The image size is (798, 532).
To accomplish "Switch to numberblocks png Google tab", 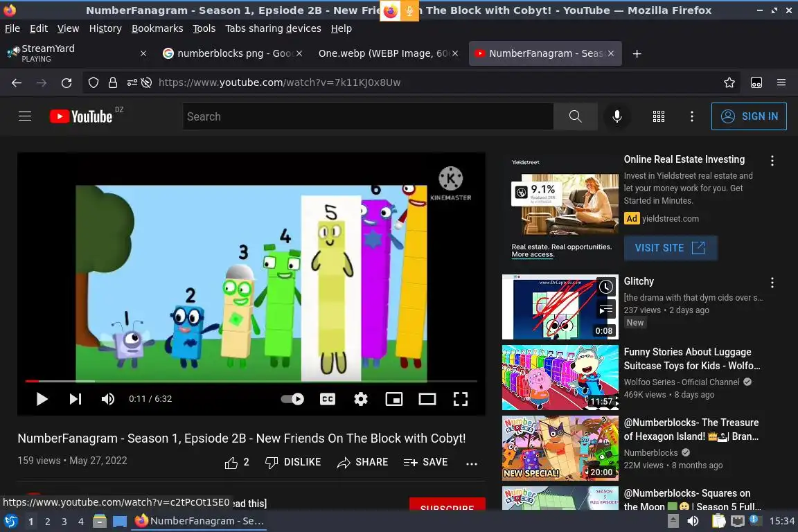I will pos(232,53).
